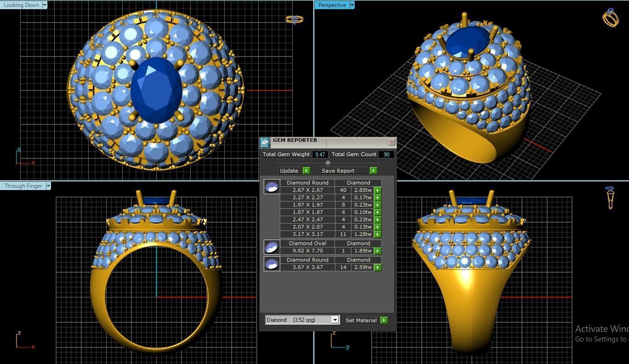629x364 pixels.
Task: Click ring orientation icon in side view viewport
Action: [x=610, y=198]
